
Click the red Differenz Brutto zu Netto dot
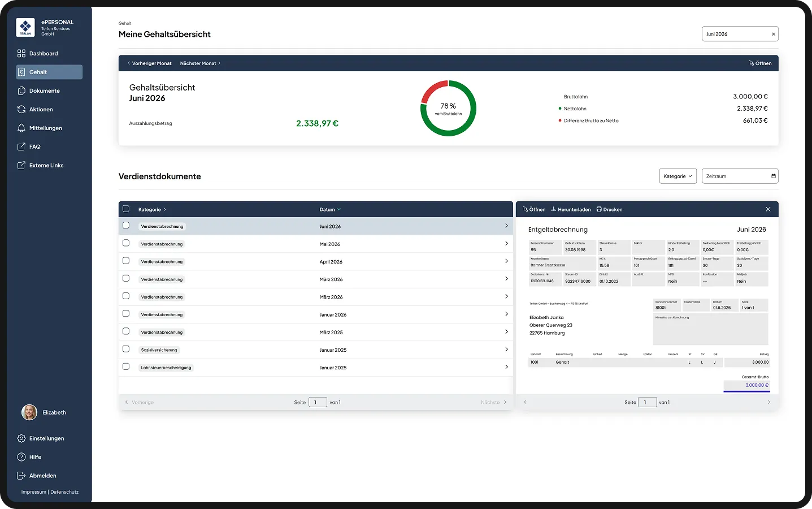pyautogui.click(x=560, y=120)
